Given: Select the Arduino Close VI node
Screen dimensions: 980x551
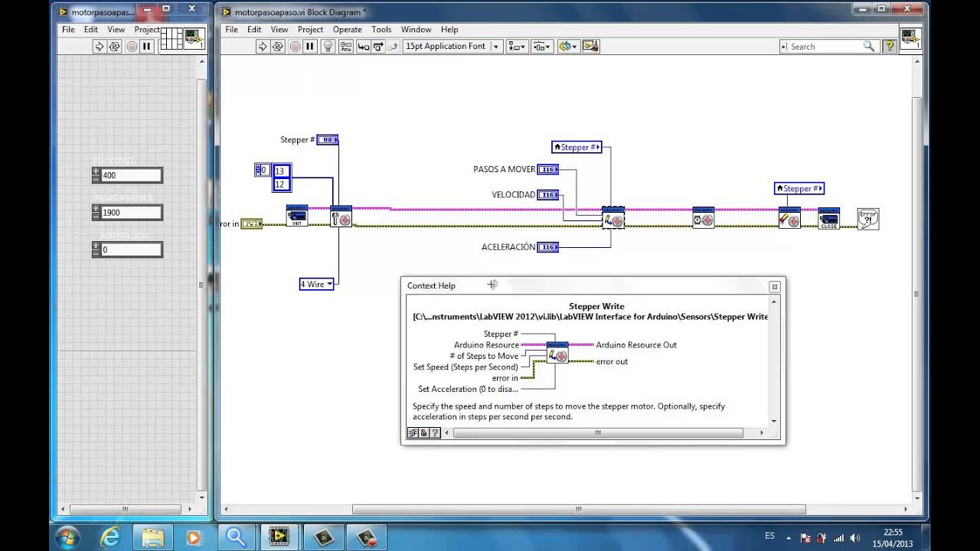Looking at the screenshot, I should 828,218.
